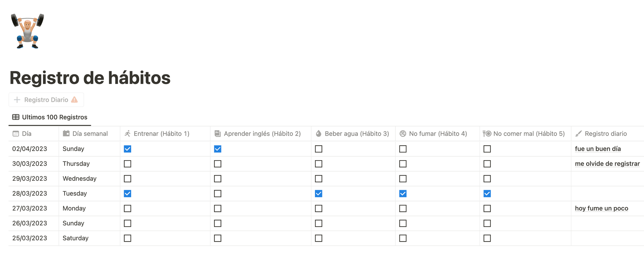Open the 'fue un buen día' entry
This screenshot has height=273, width=644.
pos(598,149)
